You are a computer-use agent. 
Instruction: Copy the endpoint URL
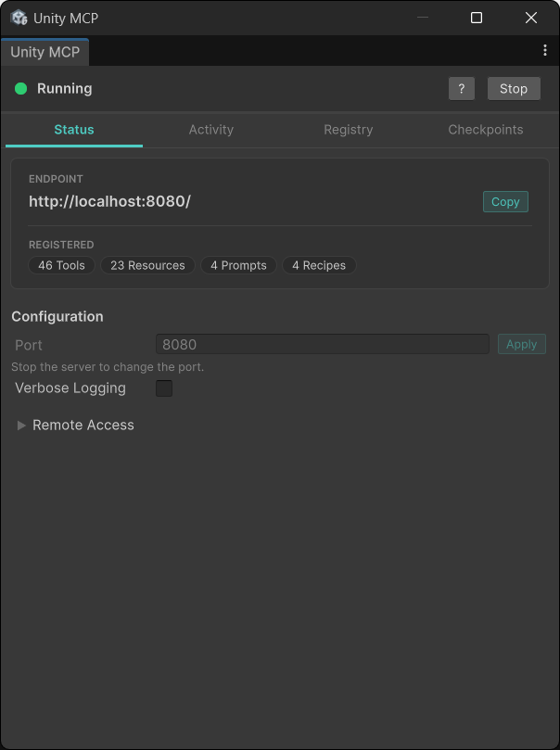[505, 202]
